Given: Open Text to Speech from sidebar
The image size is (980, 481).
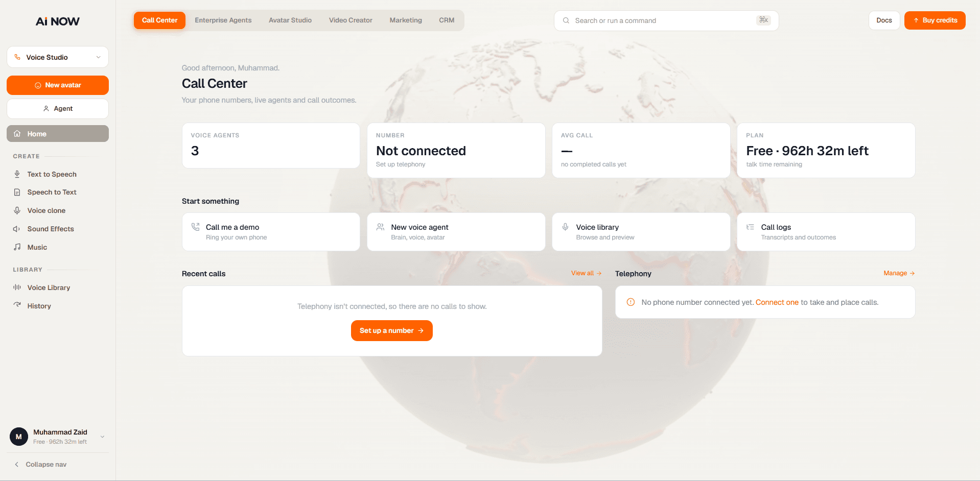Looking at the screenshot, I should [x=58, y=174].
